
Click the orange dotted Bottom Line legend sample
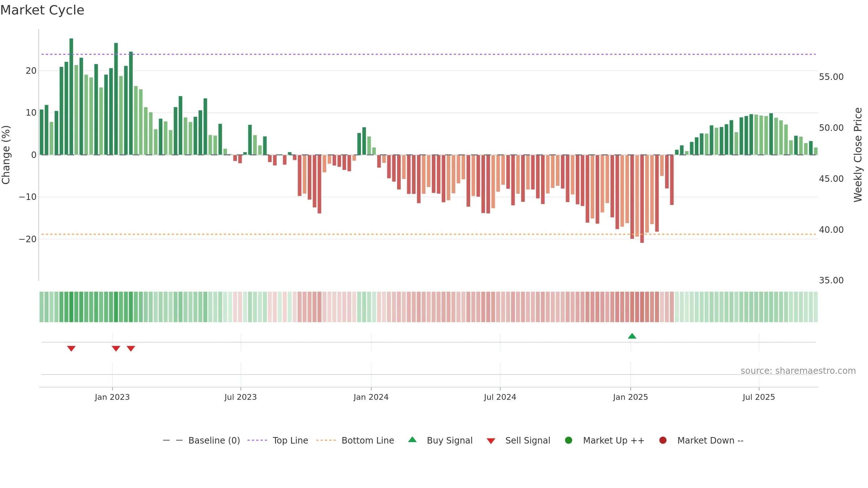tap(326, 440)
